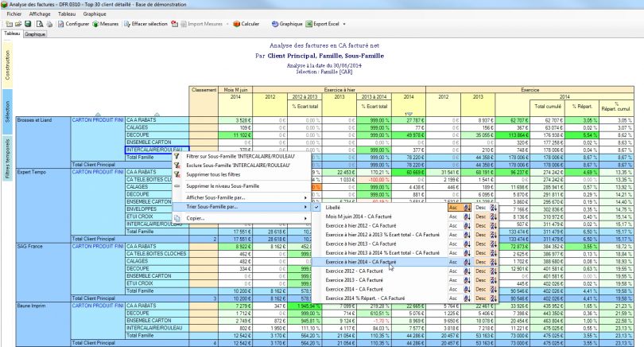Open the Construction side panel tab
Image resolution: width=644 pixels, height=347 pixels.
[x=7, y=65]
